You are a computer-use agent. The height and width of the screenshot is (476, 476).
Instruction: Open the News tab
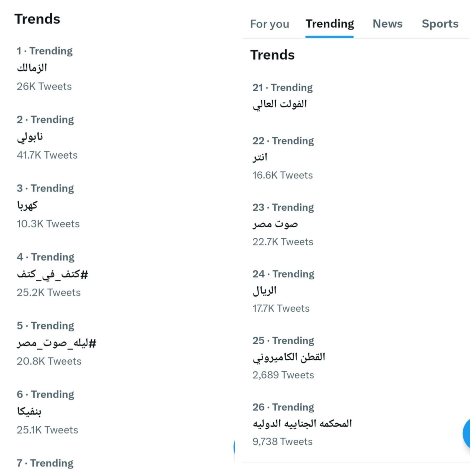pos(387,24)
